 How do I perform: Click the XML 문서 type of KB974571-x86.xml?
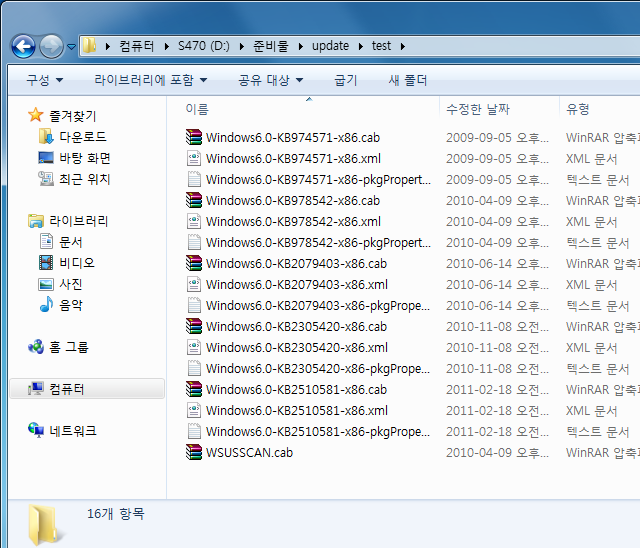[x=591, y=159]
